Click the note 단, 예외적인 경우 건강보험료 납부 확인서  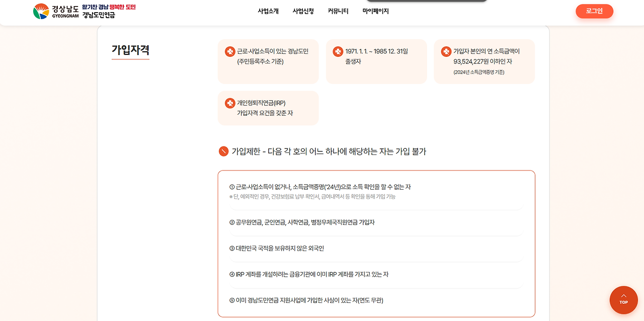click(x=312, y=197)
